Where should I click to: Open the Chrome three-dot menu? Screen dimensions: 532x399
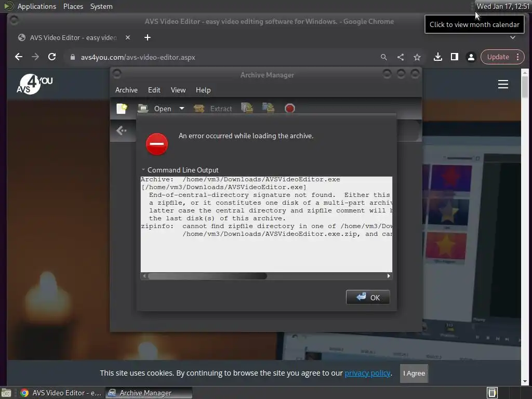[518, 57]
